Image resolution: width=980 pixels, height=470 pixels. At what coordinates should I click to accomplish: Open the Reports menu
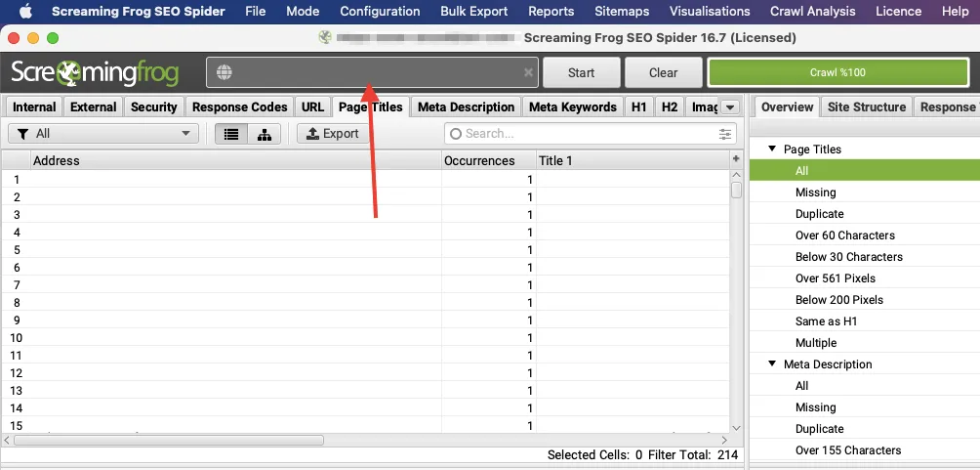[551, 12]
